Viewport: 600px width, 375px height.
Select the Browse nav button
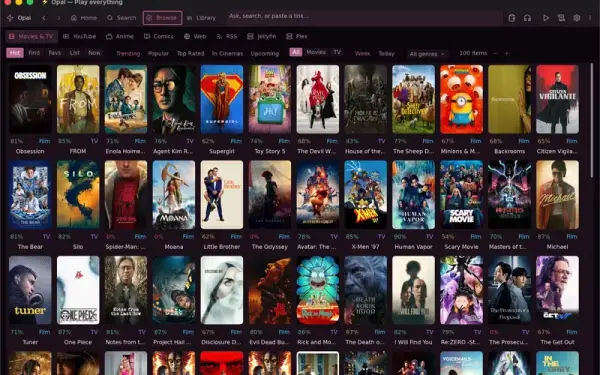[162, 18]
